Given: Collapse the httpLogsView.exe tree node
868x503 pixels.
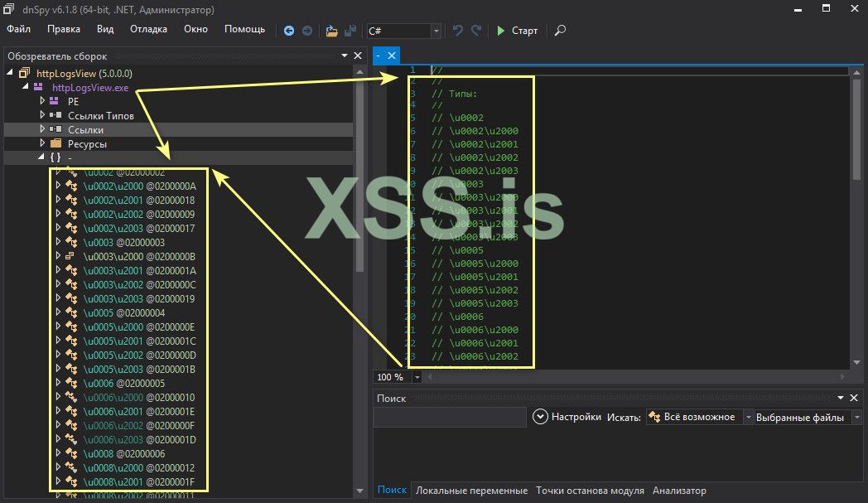Looking at the screenshot, I should [x=25, y=87].
